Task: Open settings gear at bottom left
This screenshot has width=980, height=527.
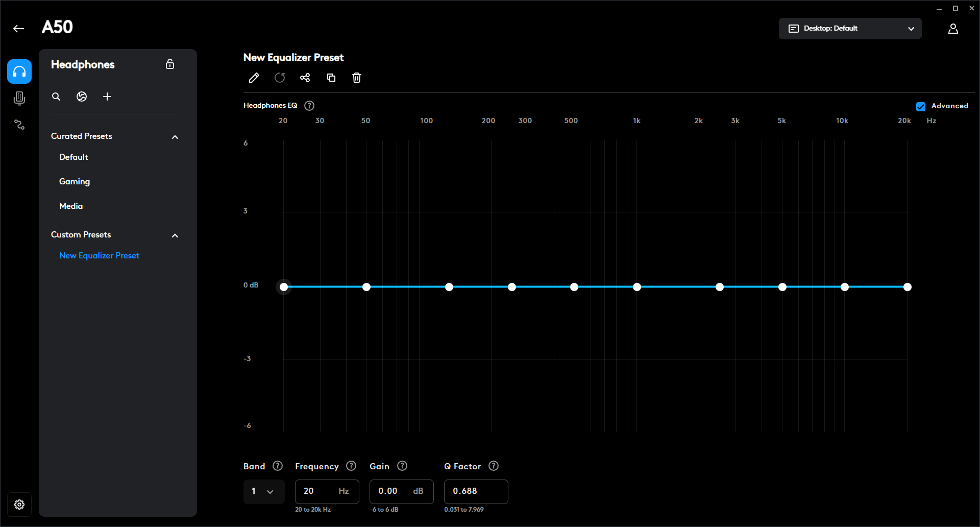Action: point(19,505)
